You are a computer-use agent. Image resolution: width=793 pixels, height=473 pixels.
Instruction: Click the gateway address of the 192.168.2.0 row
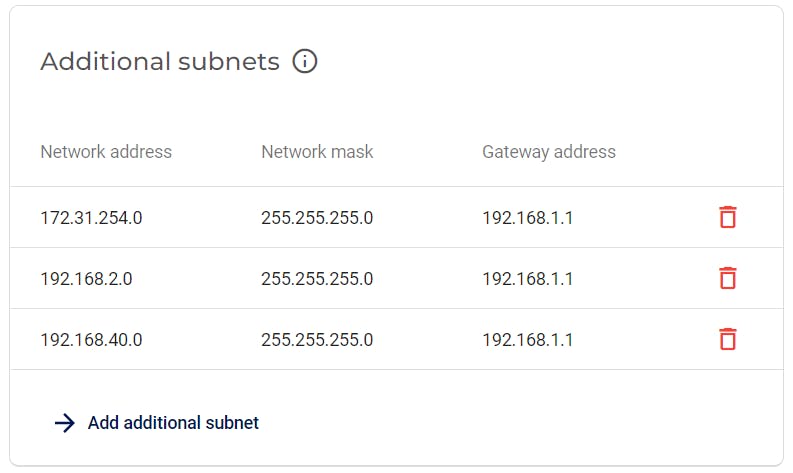tap(527, 279)
